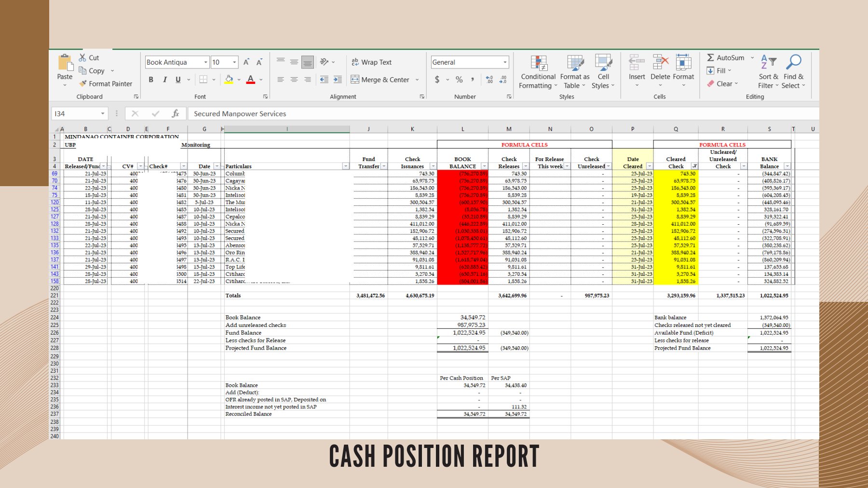Open the Clear eraser menu
Viewport: 868px width, 488px height.
click(722, 83)
